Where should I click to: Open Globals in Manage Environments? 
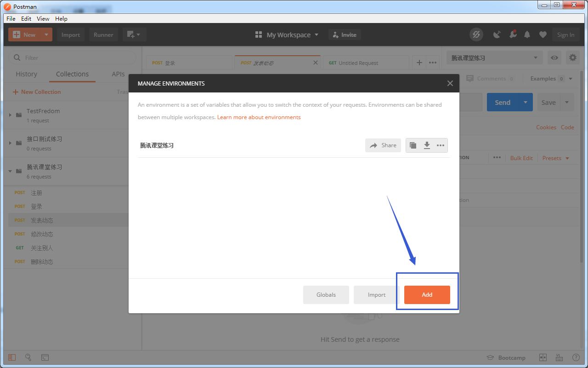point(326,295)
